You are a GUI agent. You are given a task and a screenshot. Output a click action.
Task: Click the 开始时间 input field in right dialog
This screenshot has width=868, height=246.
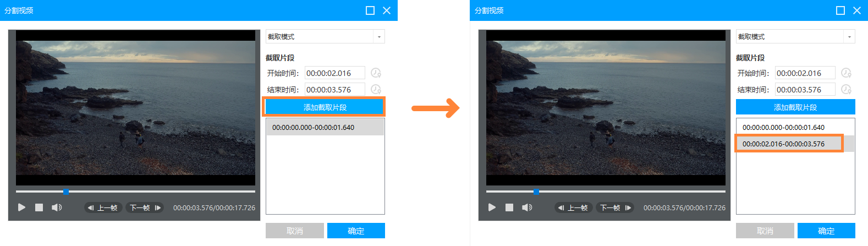click(805, 73)
